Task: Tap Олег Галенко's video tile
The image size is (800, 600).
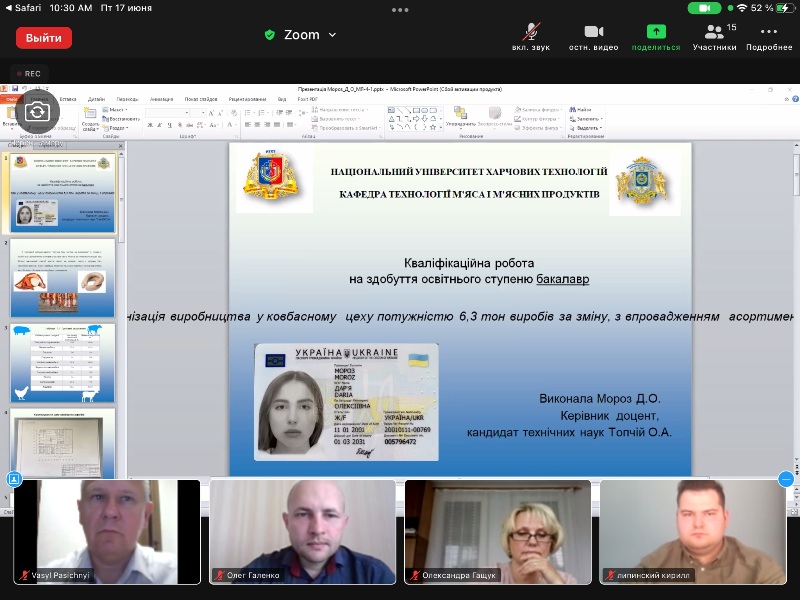Action: 302,530
